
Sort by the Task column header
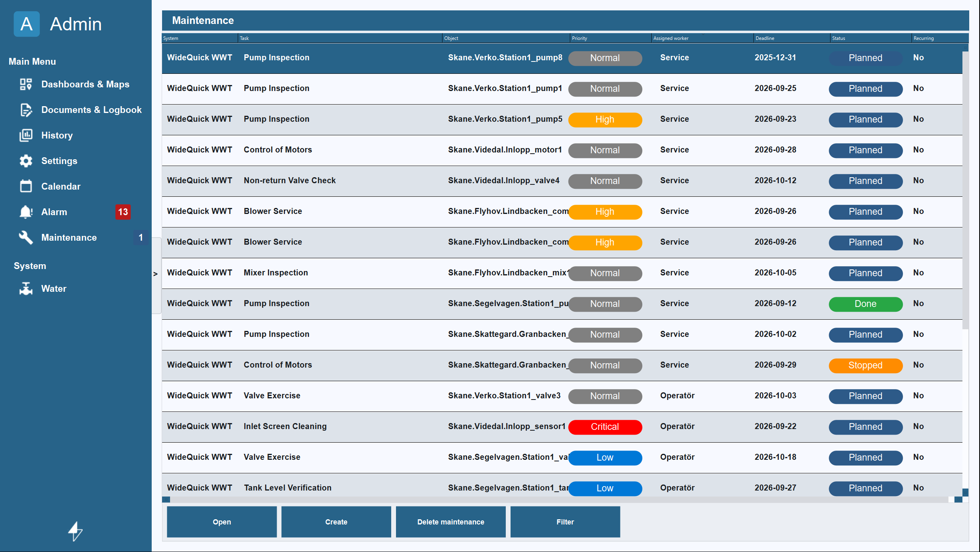pyautogui.click(x=340, y=38)
